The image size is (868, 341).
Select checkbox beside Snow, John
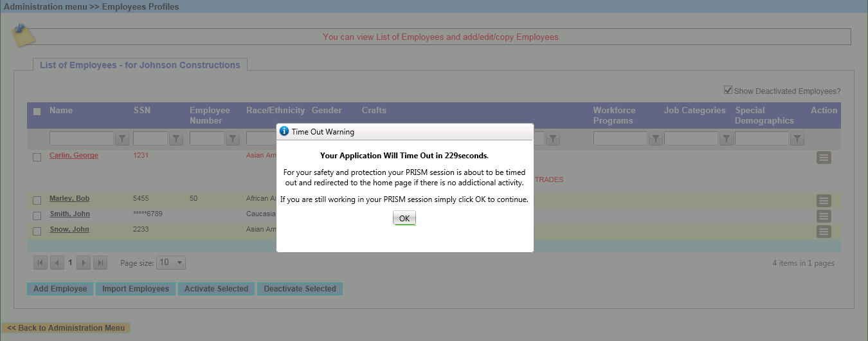37,231
